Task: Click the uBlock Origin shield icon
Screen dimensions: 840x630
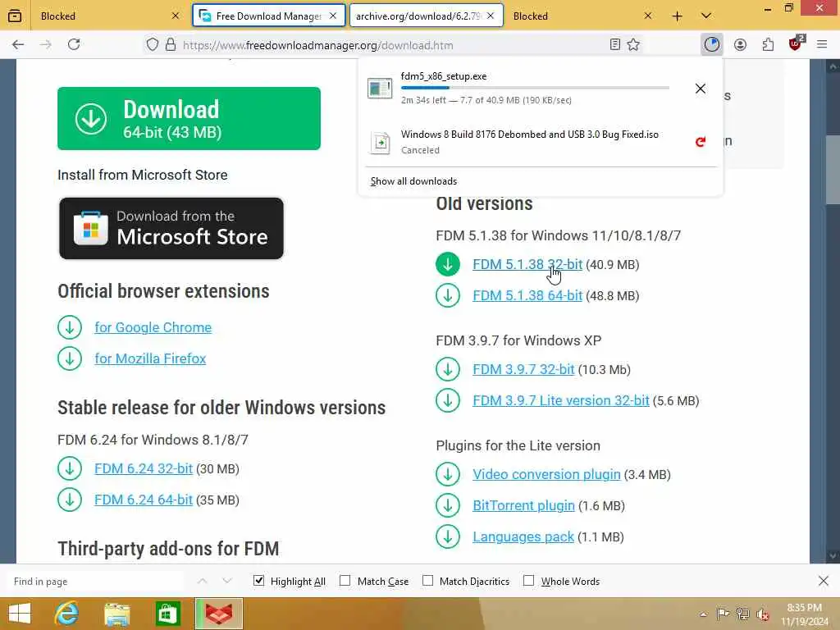Action: coord(796,44)
